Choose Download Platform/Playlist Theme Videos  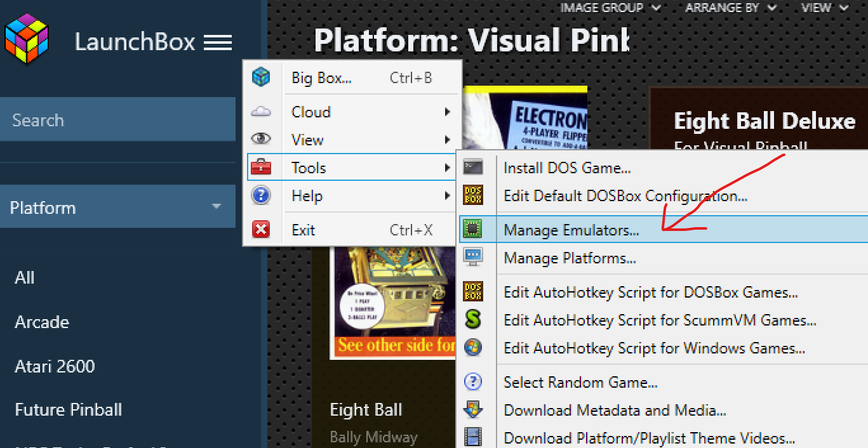click(x=664, y=437)
